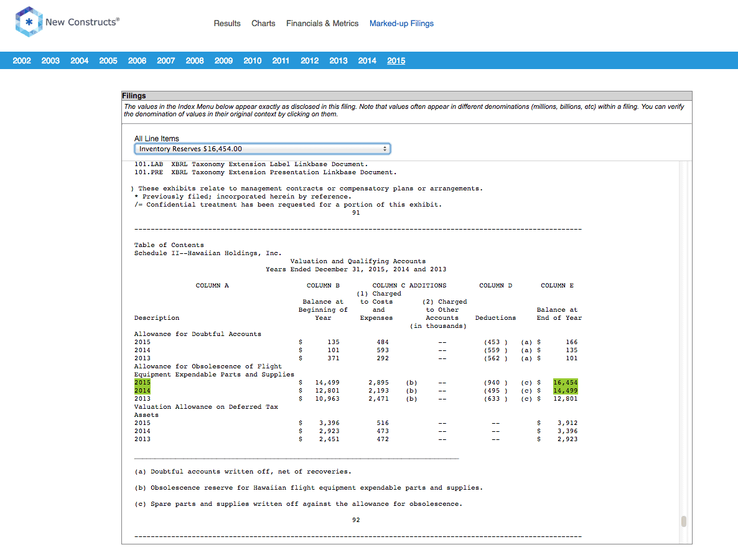Click the 'Allowance for Doubtful Accounts' heading
The image size is (738, 560).
coord(198,334)
